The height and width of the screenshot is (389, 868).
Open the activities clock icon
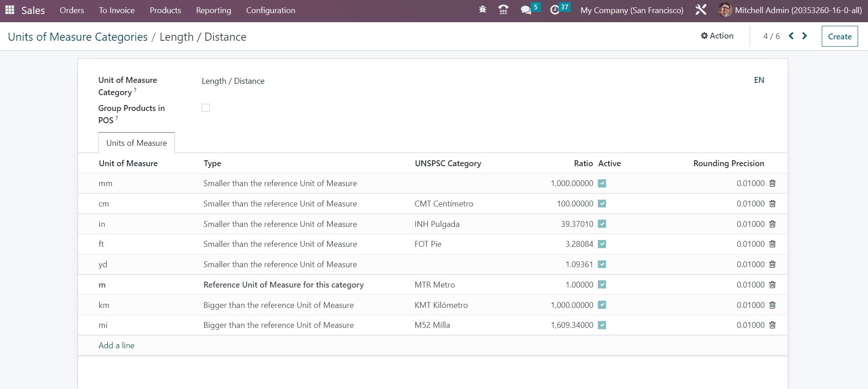coord(555,10)
